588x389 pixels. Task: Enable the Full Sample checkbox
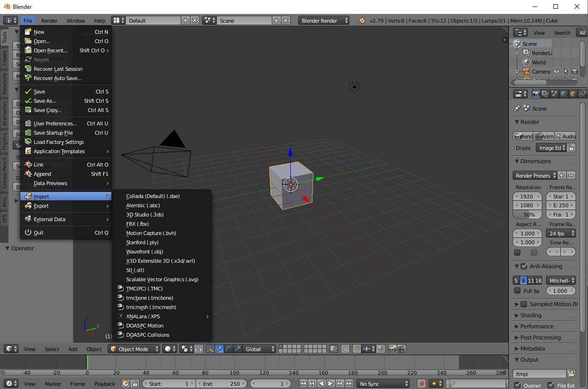pos(517,291)
